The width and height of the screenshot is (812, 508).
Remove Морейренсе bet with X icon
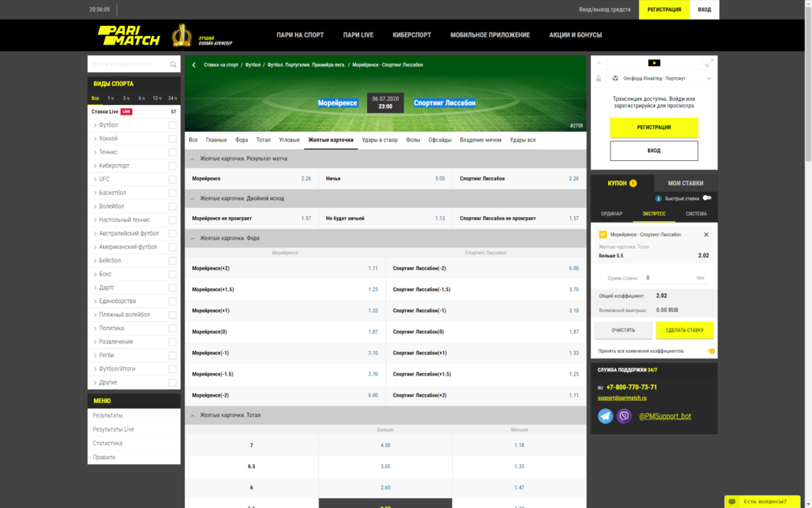(x=706, y=235)
